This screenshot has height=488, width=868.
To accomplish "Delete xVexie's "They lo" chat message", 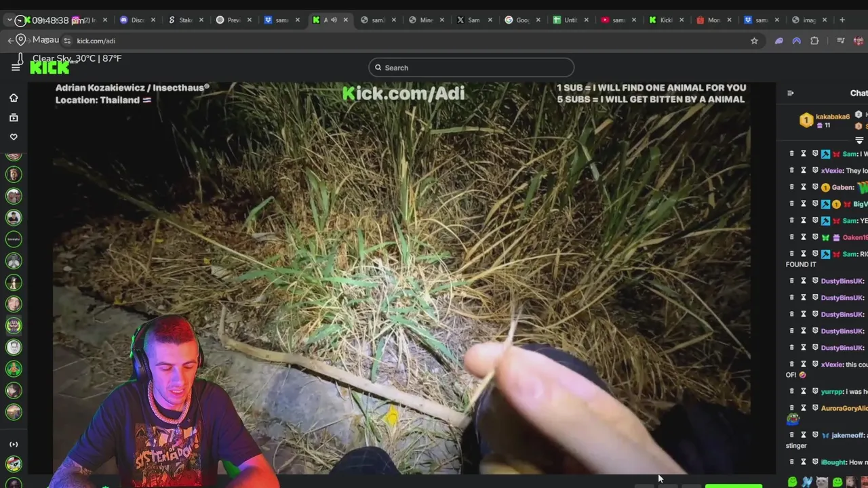I will 791,171.
